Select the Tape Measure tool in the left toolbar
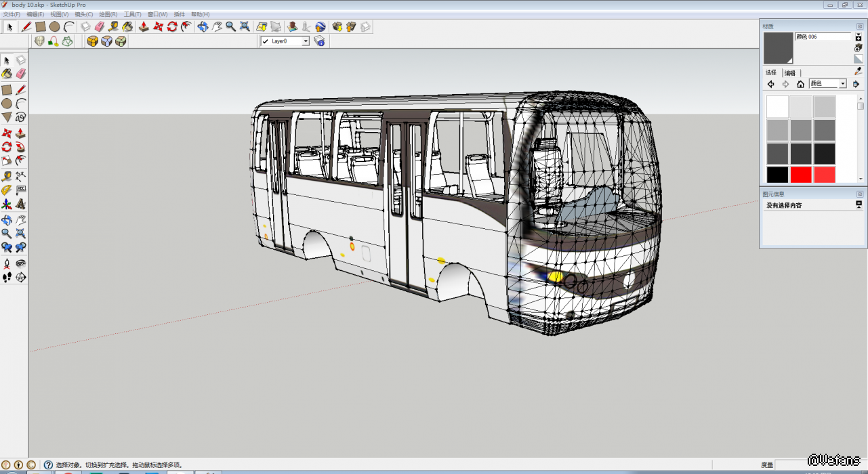This screenshot has width=868, height=474. coord(7,175)
